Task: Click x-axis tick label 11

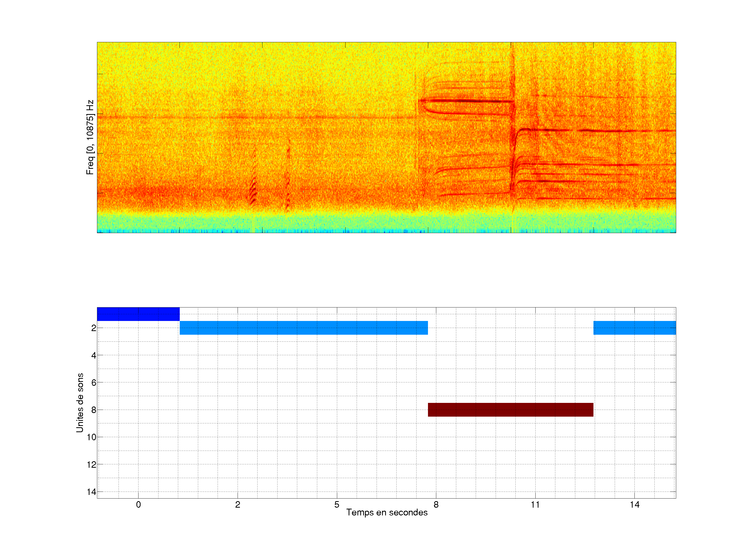Action: tap(535, 505)
